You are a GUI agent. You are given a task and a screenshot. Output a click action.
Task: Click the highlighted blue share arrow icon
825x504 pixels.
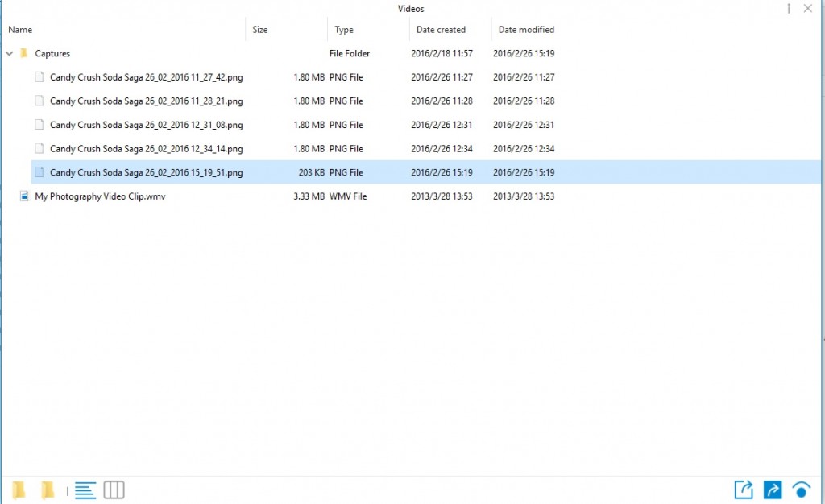point(772,490)
